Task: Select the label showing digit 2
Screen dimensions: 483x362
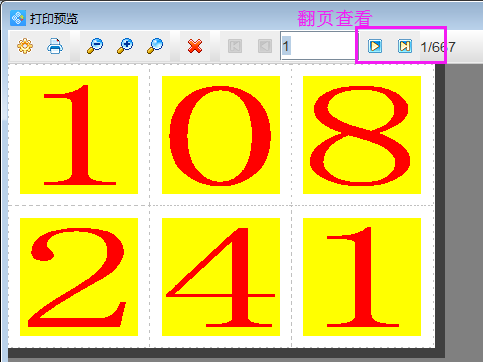Action: click(x=79, y=277)
